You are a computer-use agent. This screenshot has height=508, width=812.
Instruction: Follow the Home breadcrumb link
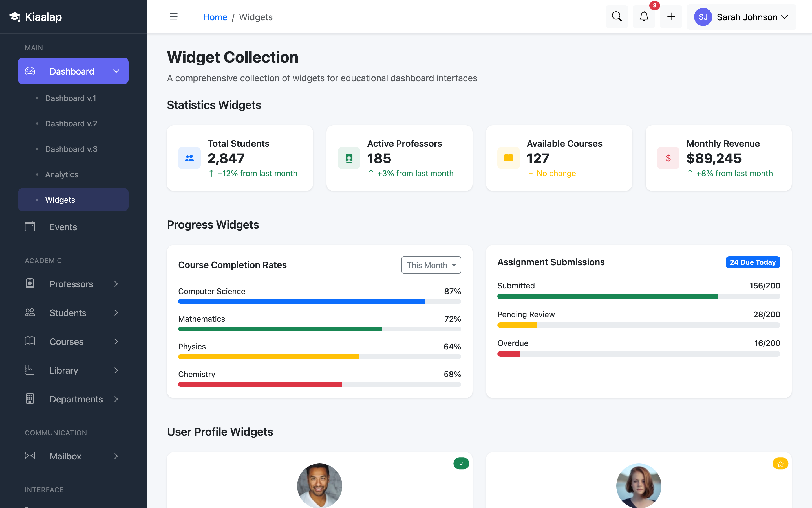215,17
